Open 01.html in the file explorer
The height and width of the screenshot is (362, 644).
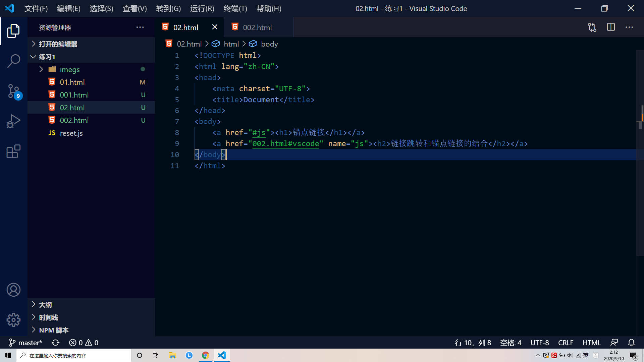pyautogui.click(x=91, y=82)
